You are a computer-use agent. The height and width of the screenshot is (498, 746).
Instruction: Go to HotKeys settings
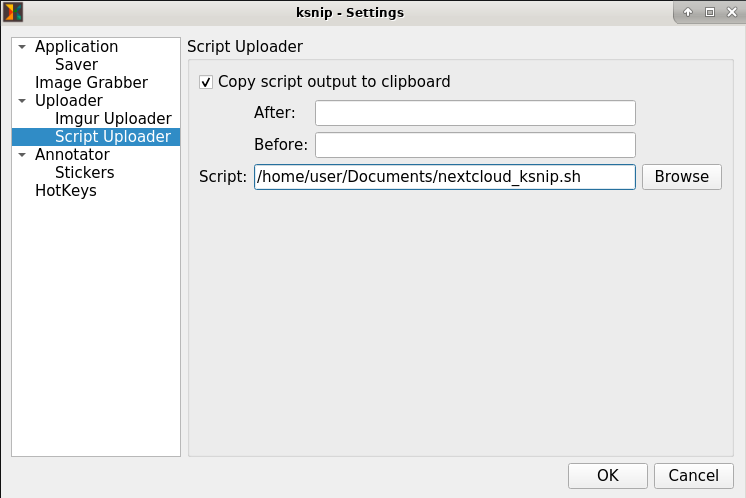(66, 190)
